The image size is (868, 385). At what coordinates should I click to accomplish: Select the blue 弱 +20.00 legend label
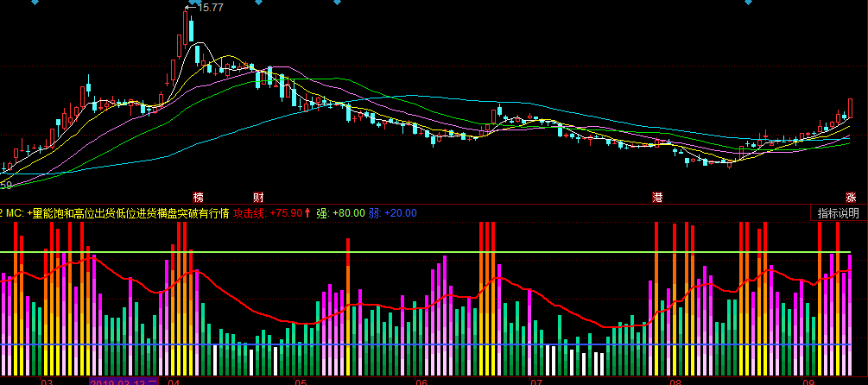click(x=392, y=213)
